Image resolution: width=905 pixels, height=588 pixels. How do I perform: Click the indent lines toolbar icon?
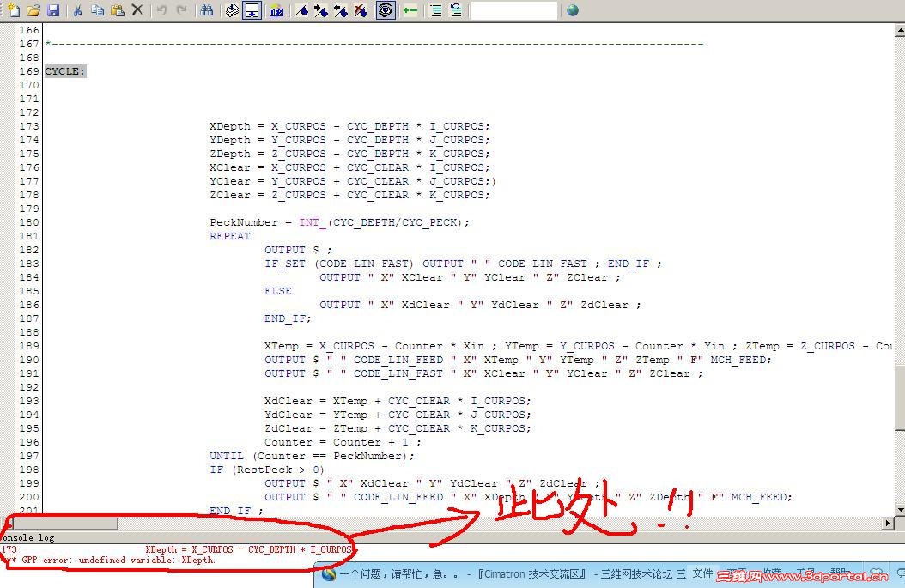[436, 10]
